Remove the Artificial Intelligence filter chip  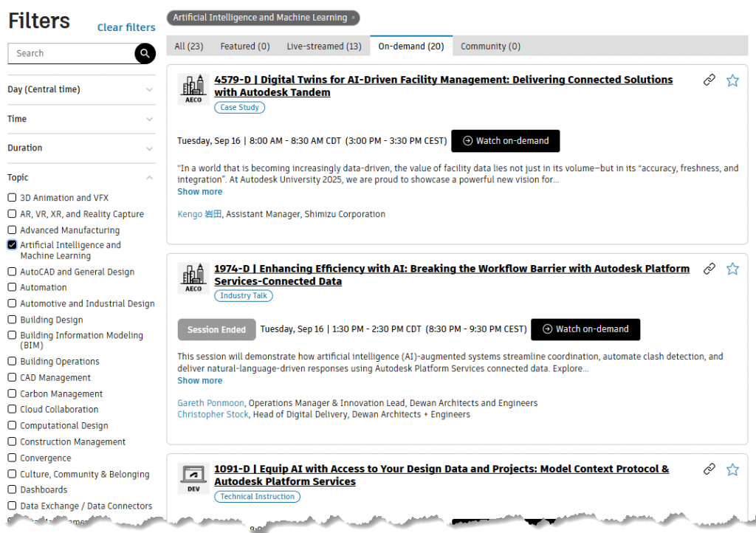point(353,18)
